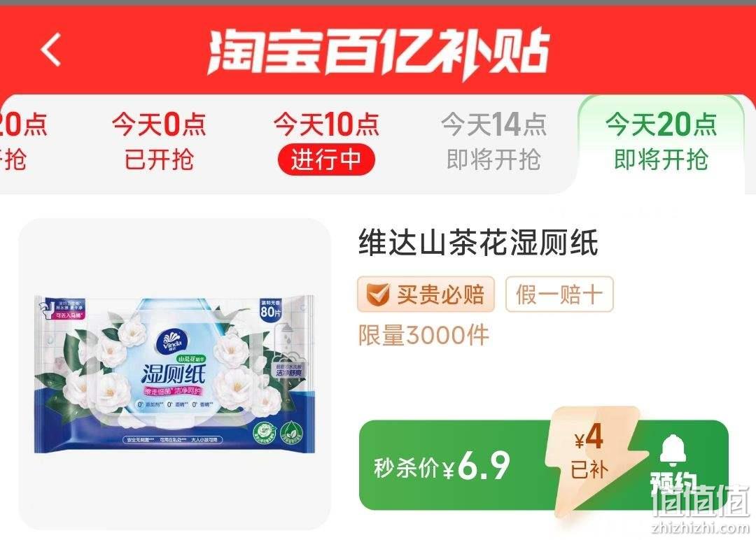This screenshot has width=756, height=540.
Task: Select the 今天20点 即将开抢 tab
Action: (661, 141)
